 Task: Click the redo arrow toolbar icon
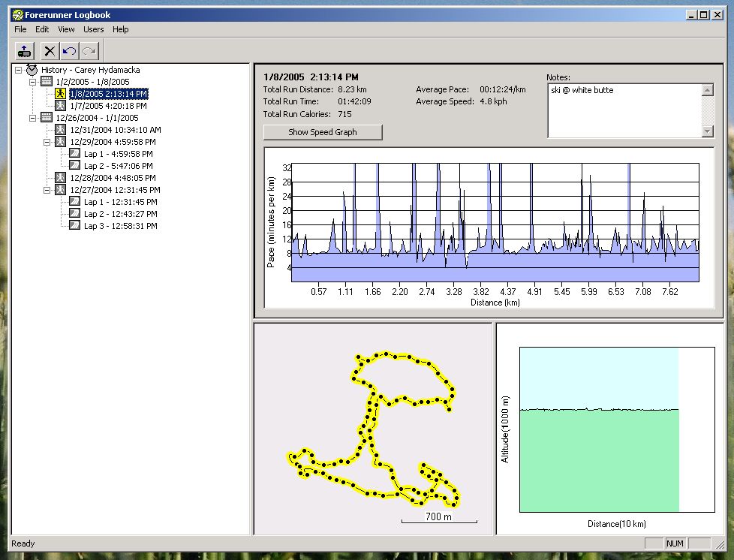[89, 50]
